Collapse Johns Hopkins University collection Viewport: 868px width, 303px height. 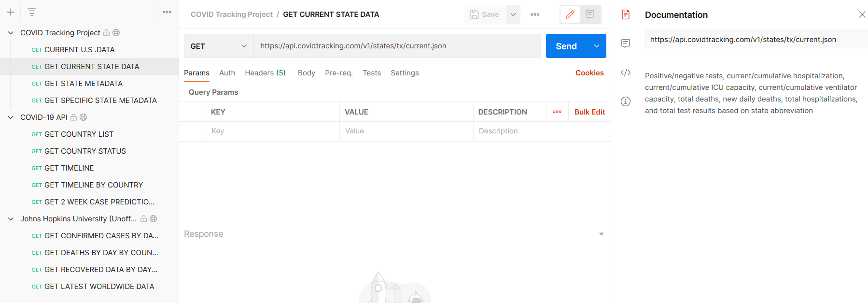tap(11, 219)
